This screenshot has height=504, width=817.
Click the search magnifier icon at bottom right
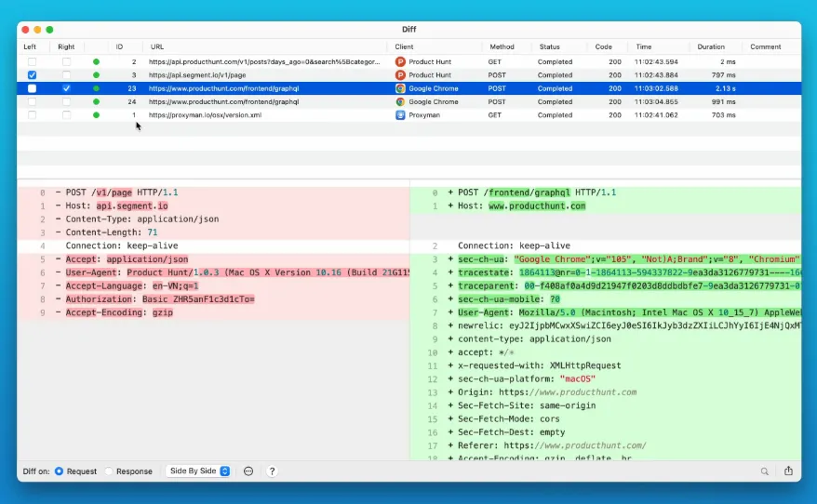(764, 471)
